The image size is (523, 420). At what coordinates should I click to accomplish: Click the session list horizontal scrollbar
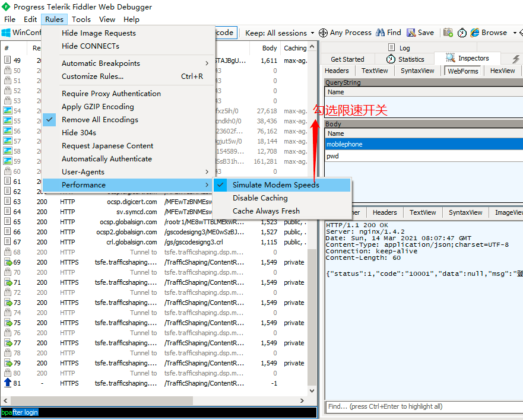(102, 400)
